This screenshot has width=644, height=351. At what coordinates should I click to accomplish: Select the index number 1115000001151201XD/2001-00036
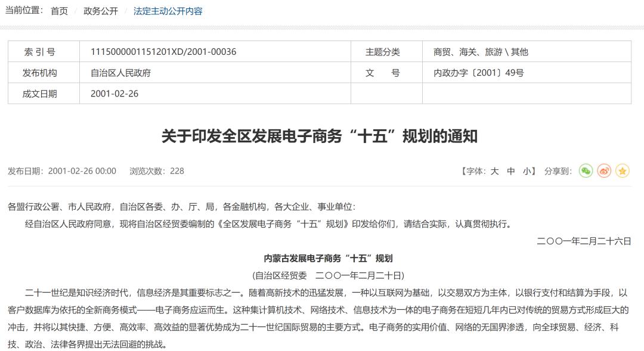coord(163,52)
